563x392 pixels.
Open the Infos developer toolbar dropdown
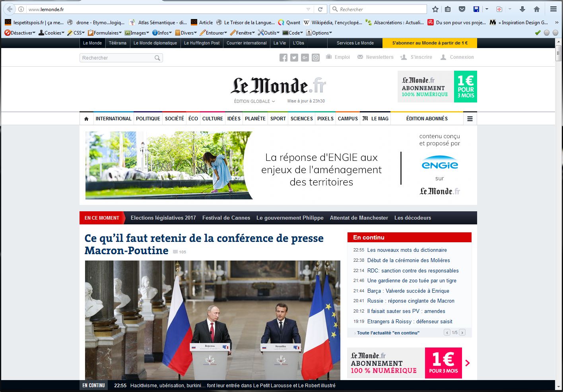(162, 33)
